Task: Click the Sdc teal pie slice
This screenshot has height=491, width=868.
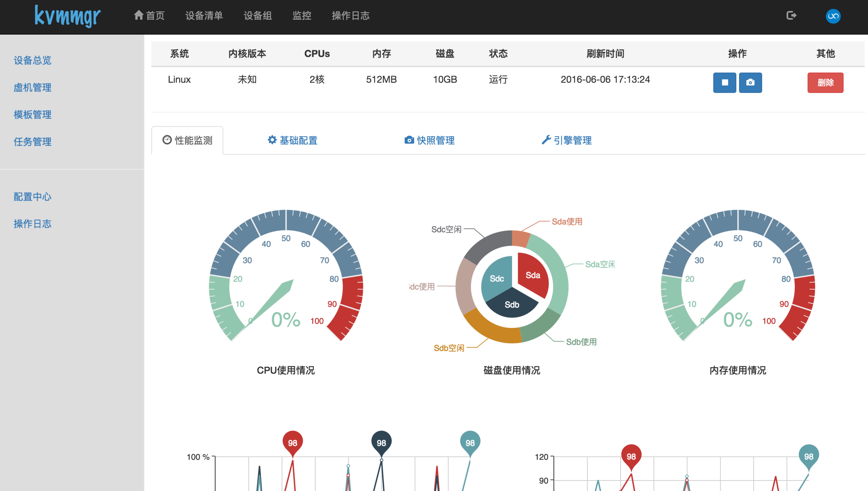Action: 496,278
